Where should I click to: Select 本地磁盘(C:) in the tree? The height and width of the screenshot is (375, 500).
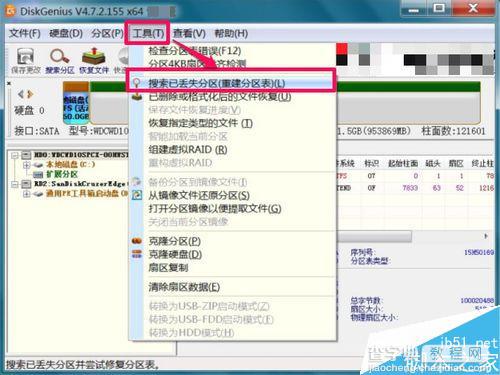71,164
